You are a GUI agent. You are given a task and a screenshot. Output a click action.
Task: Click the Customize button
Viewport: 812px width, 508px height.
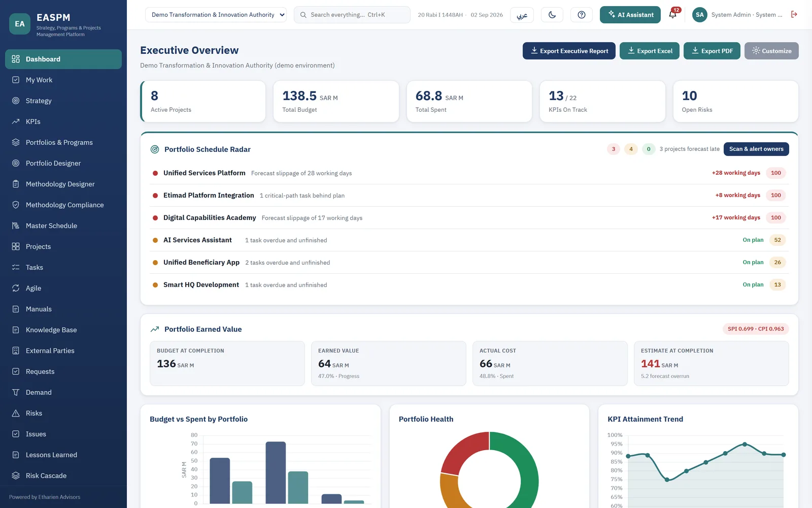pyautogui.click(x=771, y=51)
